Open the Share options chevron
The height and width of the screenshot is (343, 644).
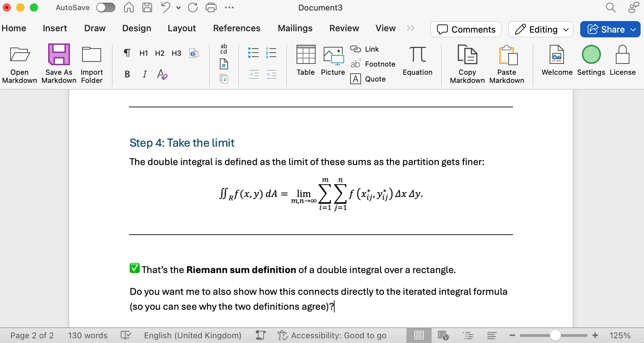tap(633, 30)
